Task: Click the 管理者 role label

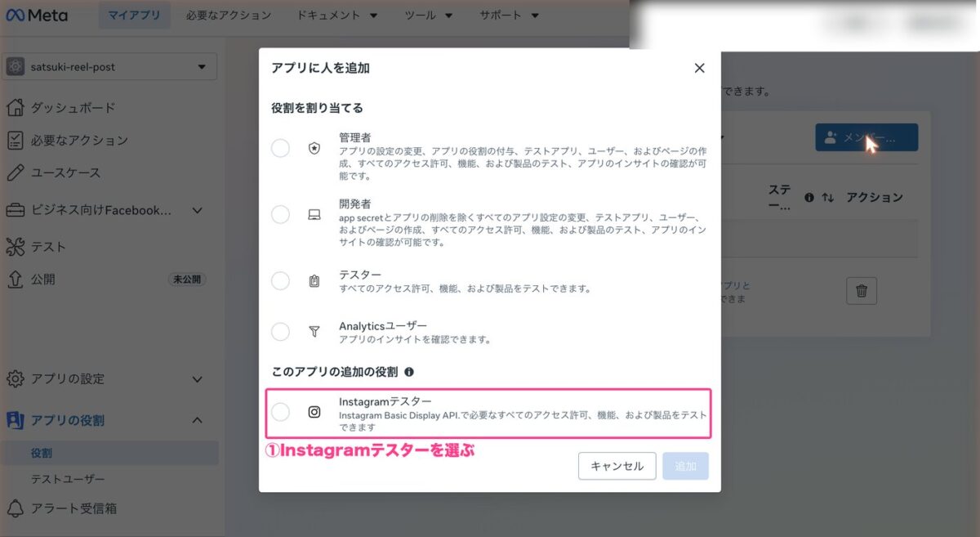Action: tap(355, 138)
